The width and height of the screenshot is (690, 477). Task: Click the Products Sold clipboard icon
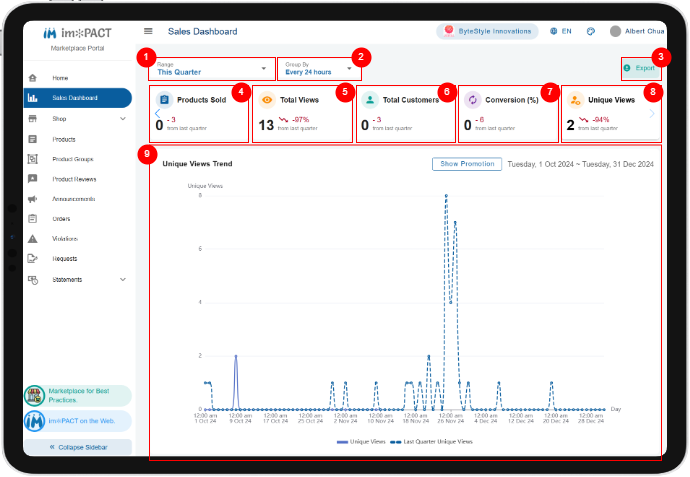(165, 100)
